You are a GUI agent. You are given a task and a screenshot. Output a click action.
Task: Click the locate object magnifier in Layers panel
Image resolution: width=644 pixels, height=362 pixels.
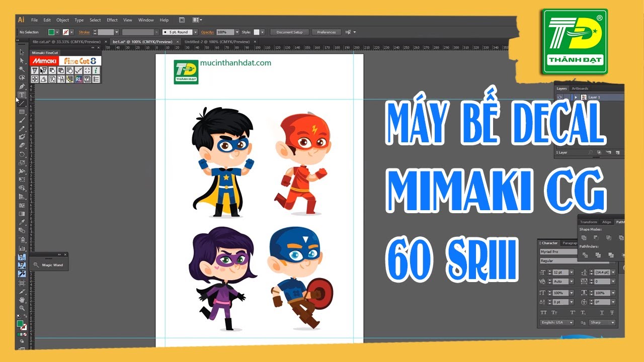(x=590, y=152)
